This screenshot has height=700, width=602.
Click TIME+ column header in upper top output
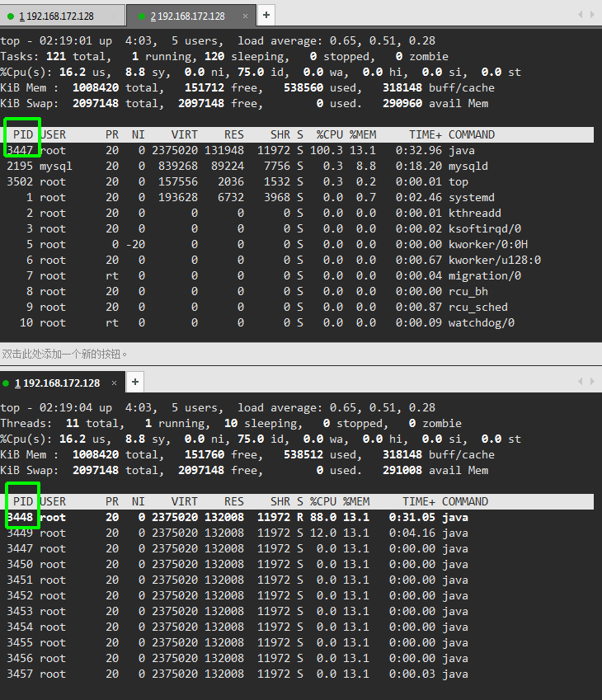tap(426, 135)
